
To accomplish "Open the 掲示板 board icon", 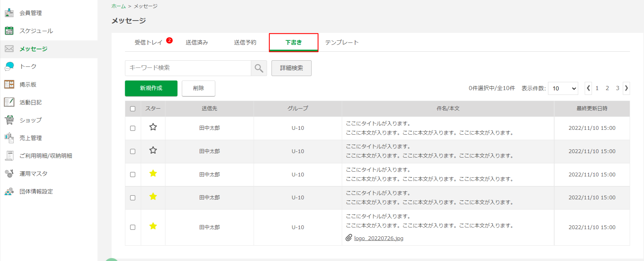I will pos(9,84).
